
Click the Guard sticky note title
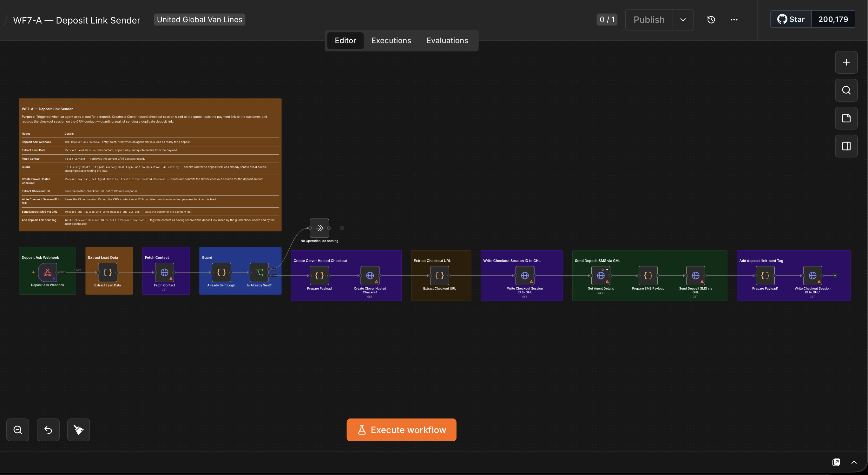pyautogui.click(x=207, y=258)
